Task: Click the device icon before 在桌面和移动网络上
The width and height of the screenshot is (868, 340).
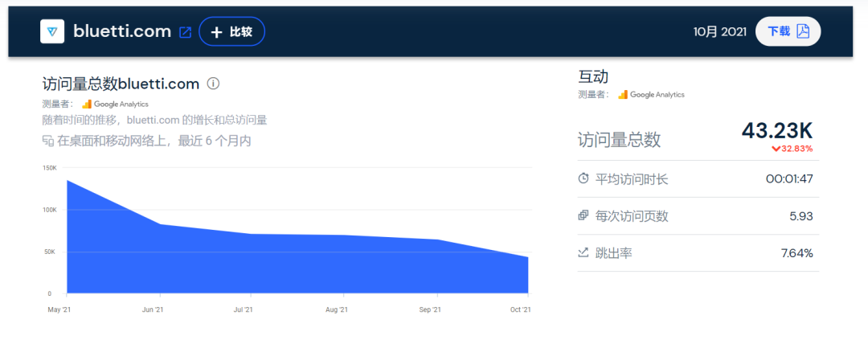Action: coord(47,141)
